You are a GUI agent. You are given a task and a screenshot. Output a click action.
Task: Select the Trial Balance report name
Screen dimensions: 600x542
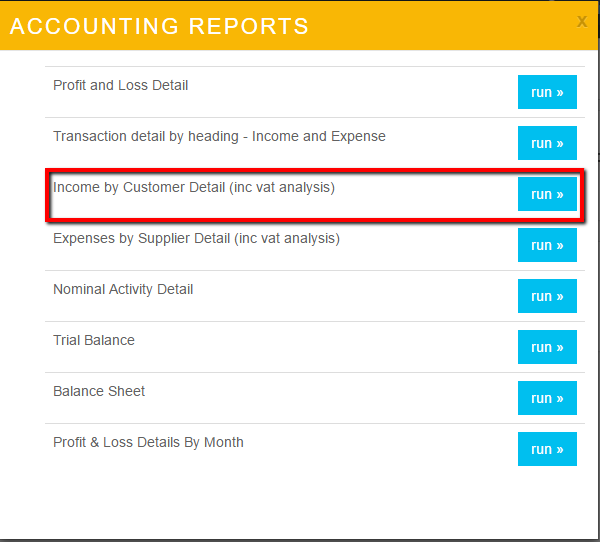[x=94, y=341]
